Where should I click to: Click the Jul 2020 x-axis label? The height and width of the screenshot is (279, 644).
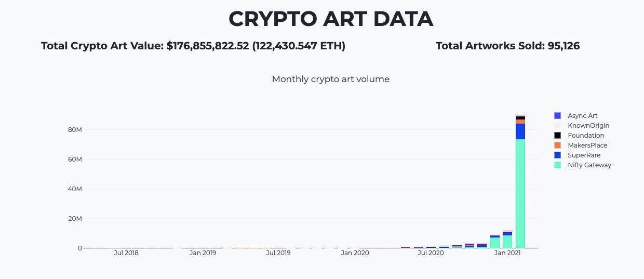(431, 253)
